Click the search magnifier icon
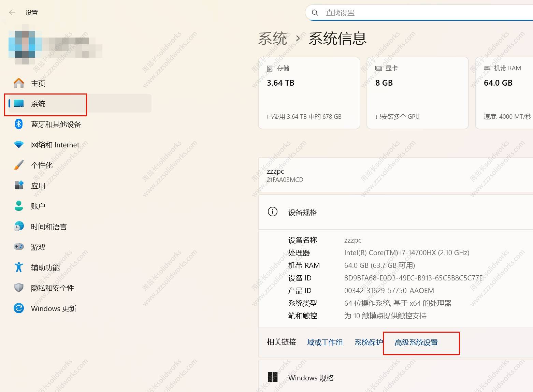This screenshot has height=392, width=533. (315, 13)
